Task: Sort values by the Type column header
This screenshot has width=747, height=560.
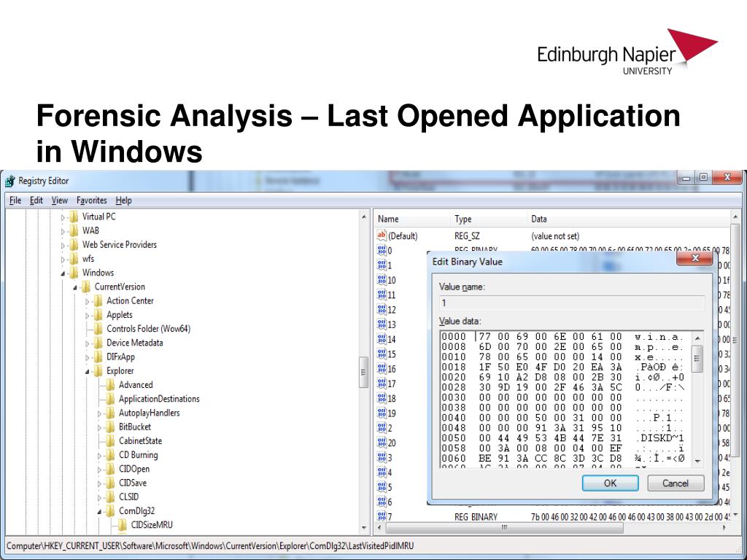Action: pyautogui.click(x=488, y=219)
